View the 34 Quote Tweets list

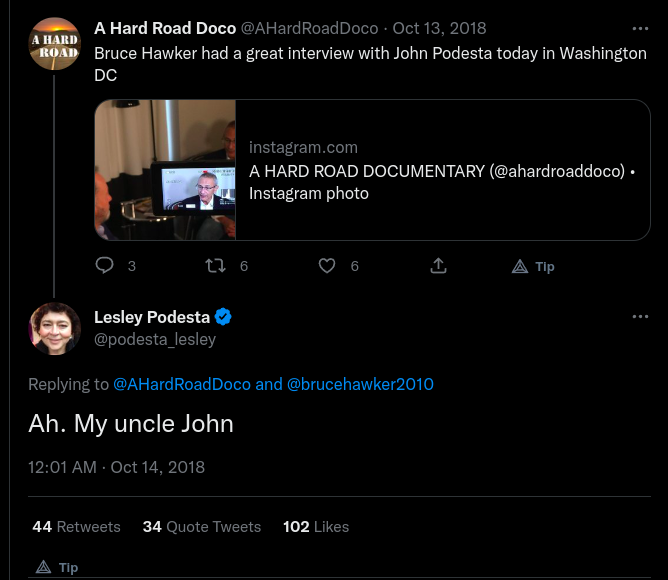[201, 526]
